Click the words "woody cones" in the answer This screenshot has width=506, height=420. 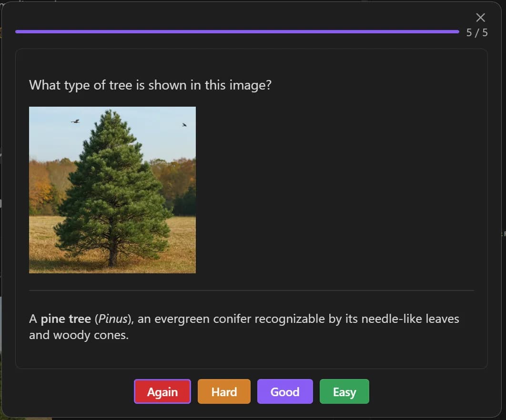pos(91,335)
